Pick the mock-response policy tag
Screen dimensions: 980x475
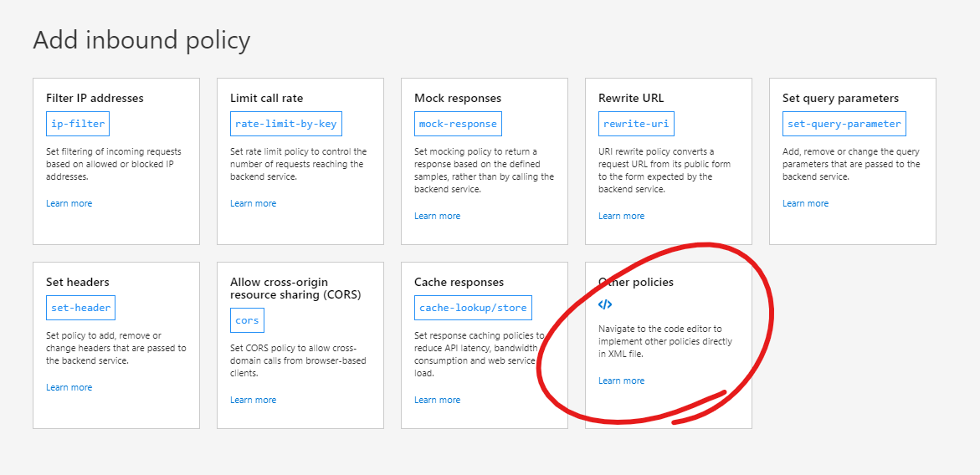pyautogui.click(x=458, y=124)
